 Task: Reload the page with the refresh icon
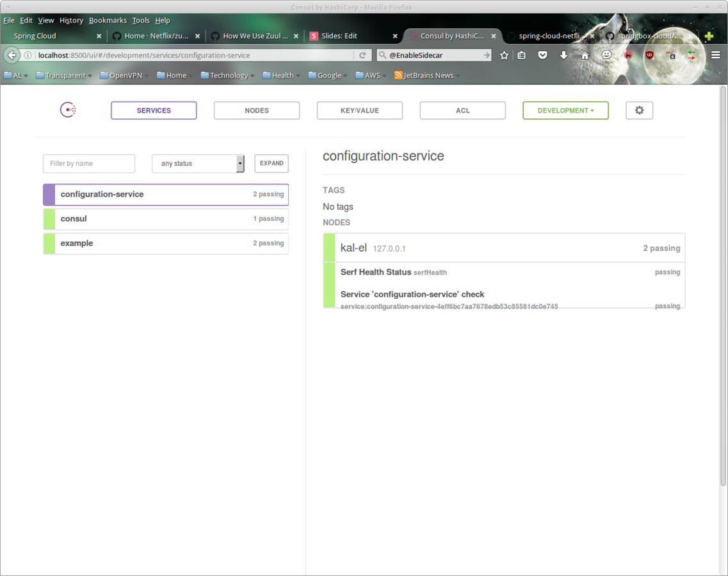pyautogui.click(x=362, y=55)
